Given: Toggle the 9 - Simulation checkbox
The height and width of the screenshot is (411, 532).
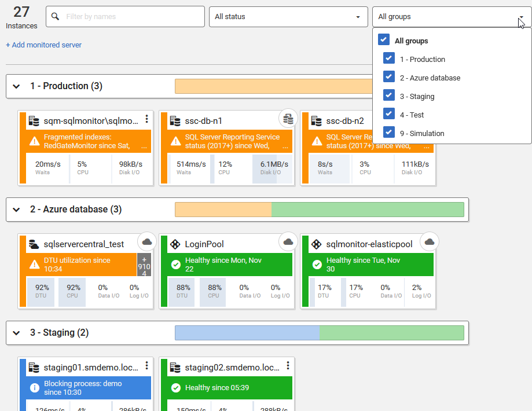Looking at the screenshot, I should click(x=389, y=133).
